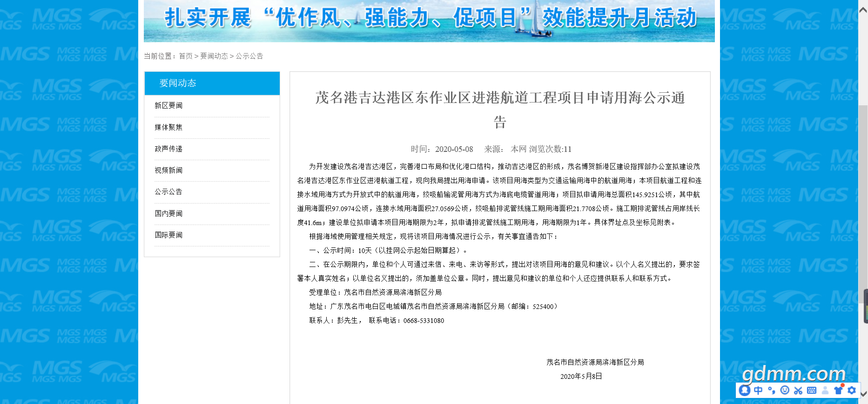
Task: Open the 国际要闻 sidebar item
Action: coord(168,235)
